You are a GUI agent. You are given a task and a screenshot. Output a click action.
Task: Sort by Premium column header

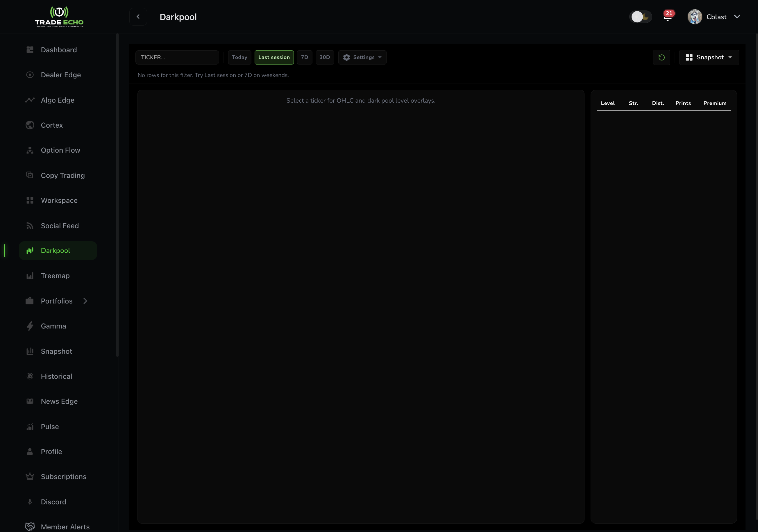tap(715, 103)
